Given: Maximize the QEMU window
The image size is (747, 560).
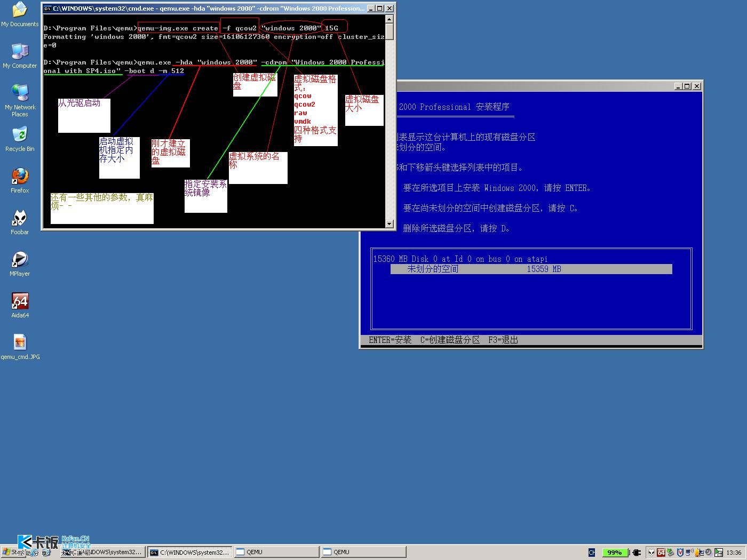Looking at the screenshot, I should point(687,86).
